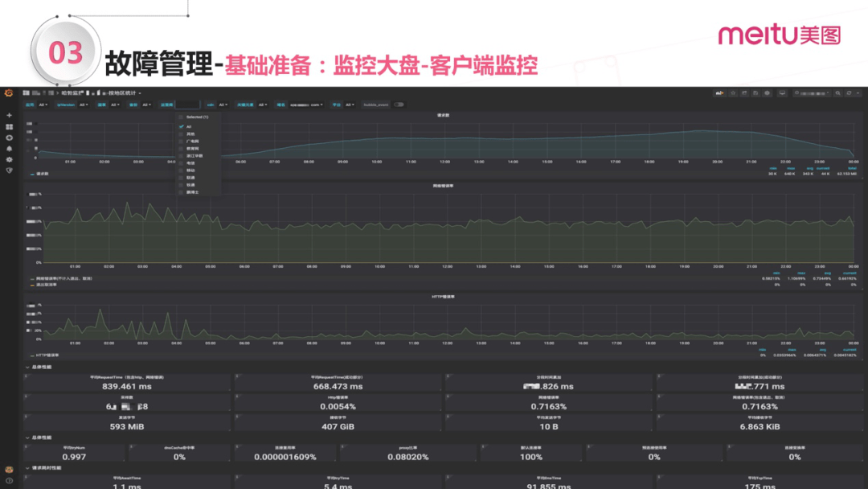Viewport: 868px width, 489px height.
Task: Collapse the 总体性能 row containing 0.997
Action: [x=39, y=438]
